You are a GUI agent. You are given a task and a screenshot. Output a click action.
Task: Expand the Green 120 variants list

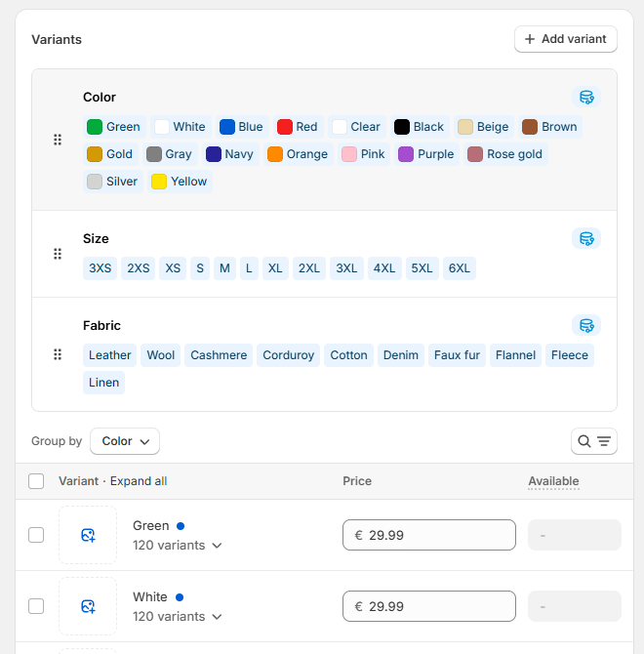click(178, 546)
